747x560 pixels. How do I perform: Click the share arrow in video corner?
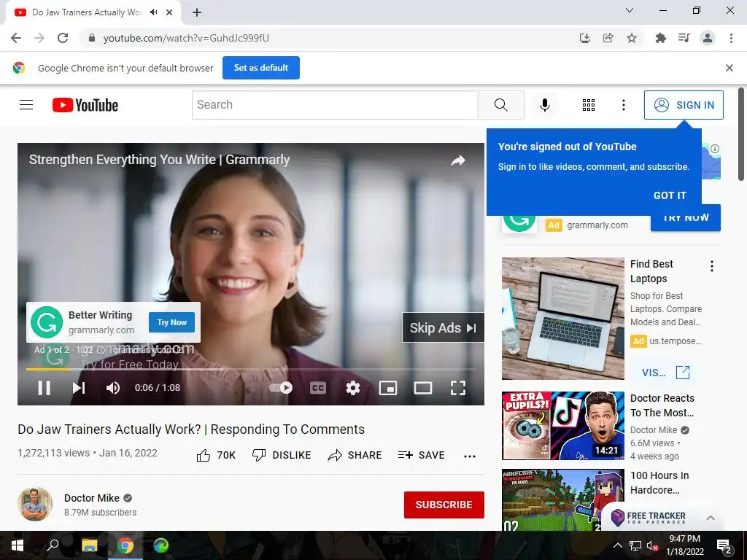[x=458, y=160]
